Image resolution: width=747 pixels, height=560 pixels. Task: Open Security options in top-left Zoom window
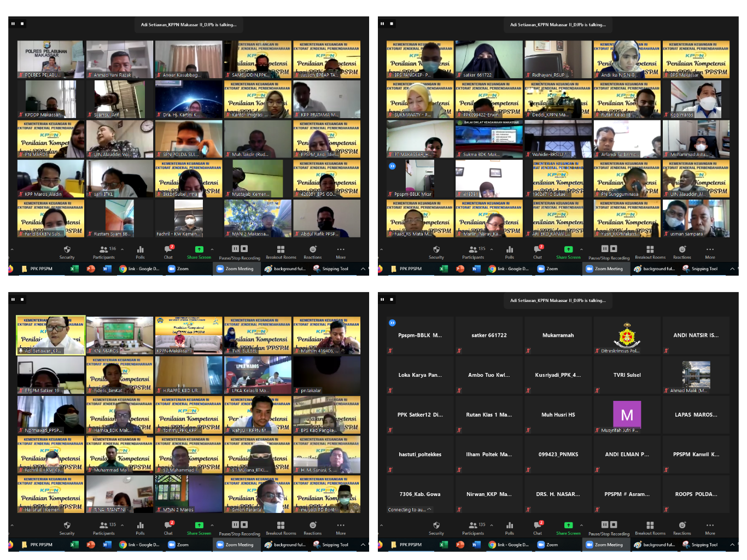pos(67,252)
